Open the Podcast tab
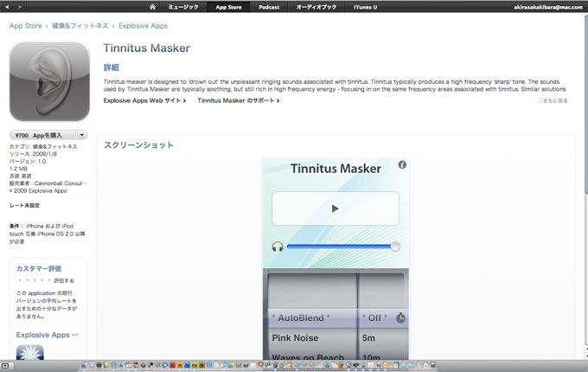This screenshot has height=372, width=588. click(x=269, y=7)
